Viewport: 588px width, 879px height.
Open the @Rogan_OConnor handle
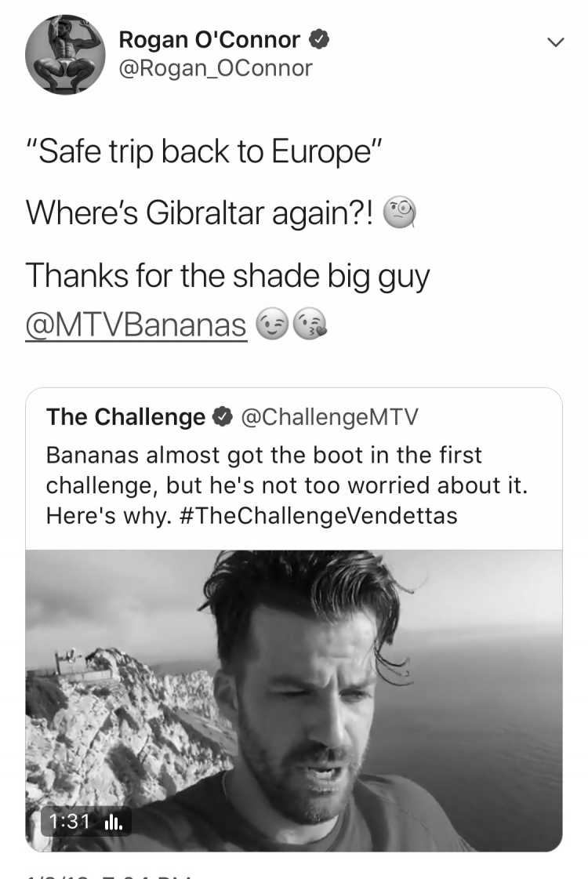(x=216, y=68)
